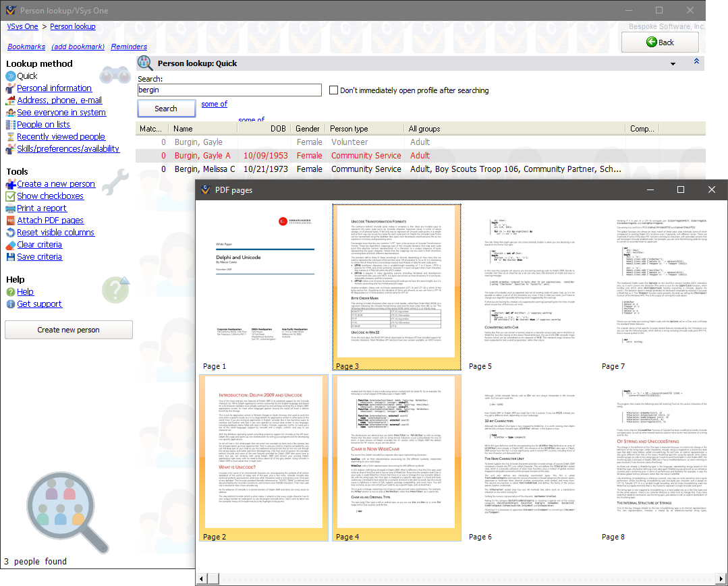
Task: Click the Address, phone, e-mail house icon
Action: click(11, 100)
